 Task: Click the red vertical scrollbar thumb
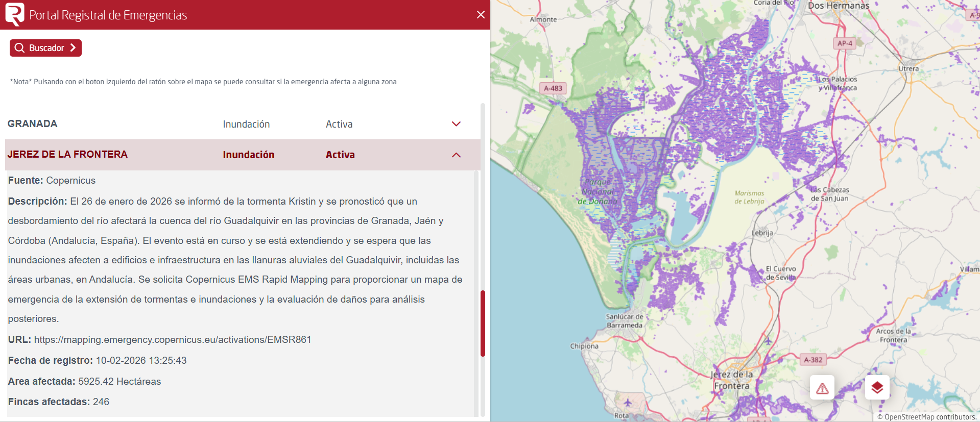[x=483, y=323]
